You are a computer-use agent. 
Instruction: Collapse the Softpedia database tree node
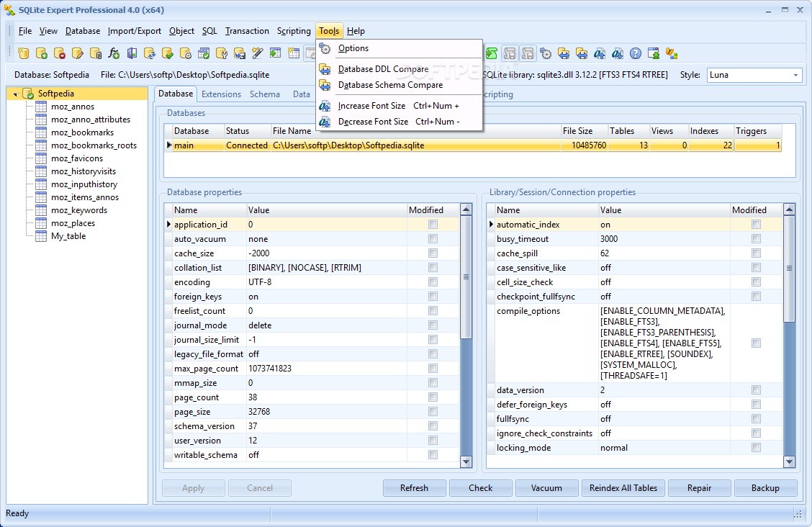click(16, 94)
